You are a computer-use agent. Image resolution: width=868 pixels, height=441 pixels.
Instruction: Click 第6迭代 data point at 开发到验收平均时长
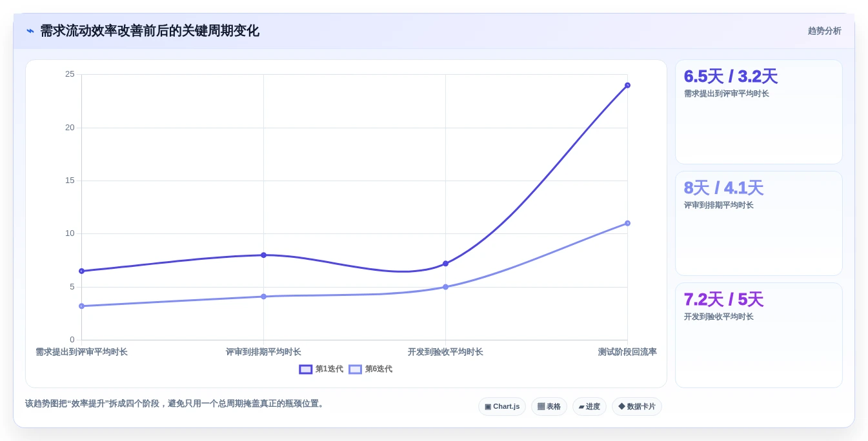[445, 287]
